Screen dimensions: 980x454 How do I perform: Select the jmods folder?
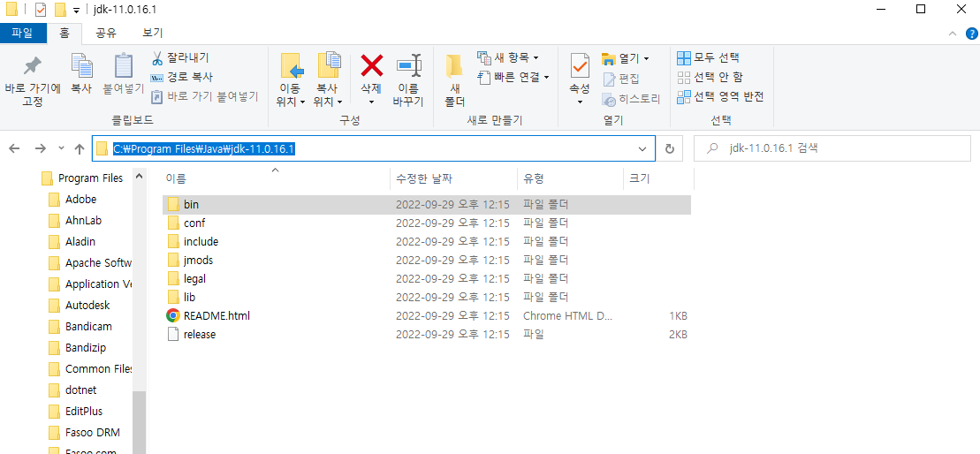pyautogui.click(x=426, y=260)
